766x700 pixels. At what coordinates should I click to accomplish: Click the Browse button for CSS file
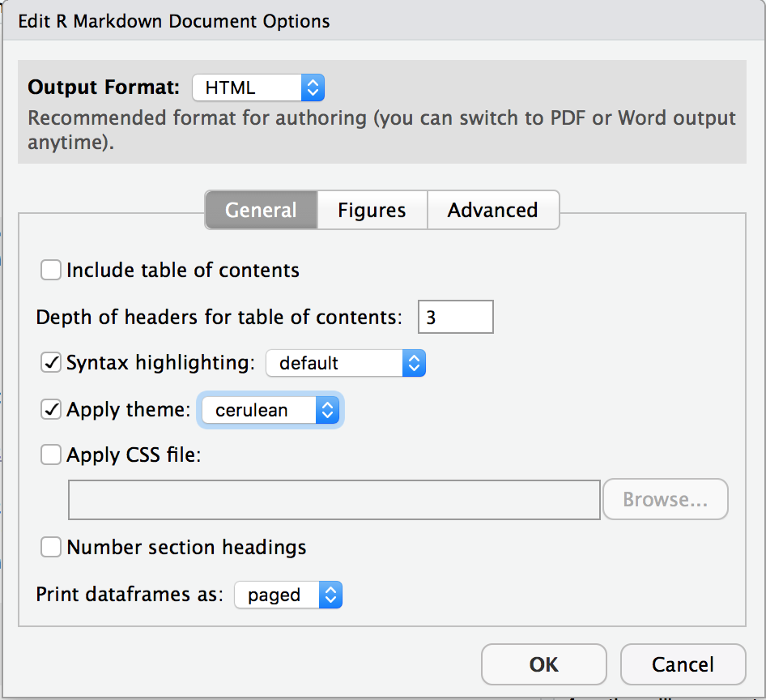point(666,499)
